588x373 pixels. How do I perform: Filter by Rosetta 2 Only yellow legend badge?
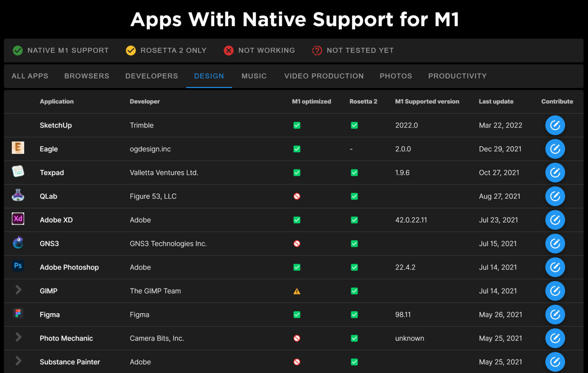point(131,51)
